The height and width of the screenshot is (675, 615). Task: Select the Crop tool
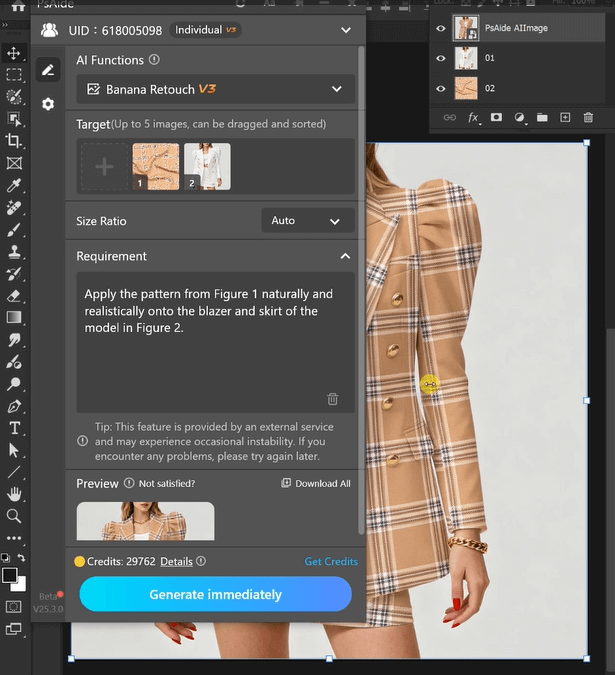[14, 141]
